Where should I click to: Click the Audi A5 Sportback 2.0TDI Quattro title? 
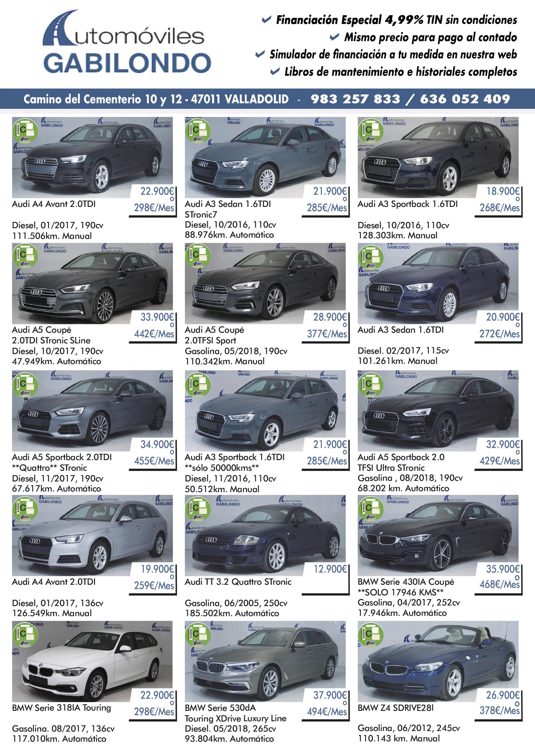[x=62, y=462]
